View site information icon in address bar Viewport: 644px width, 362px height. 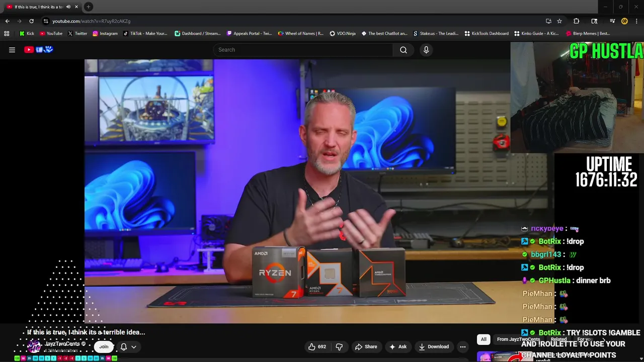tap(46, 21)
